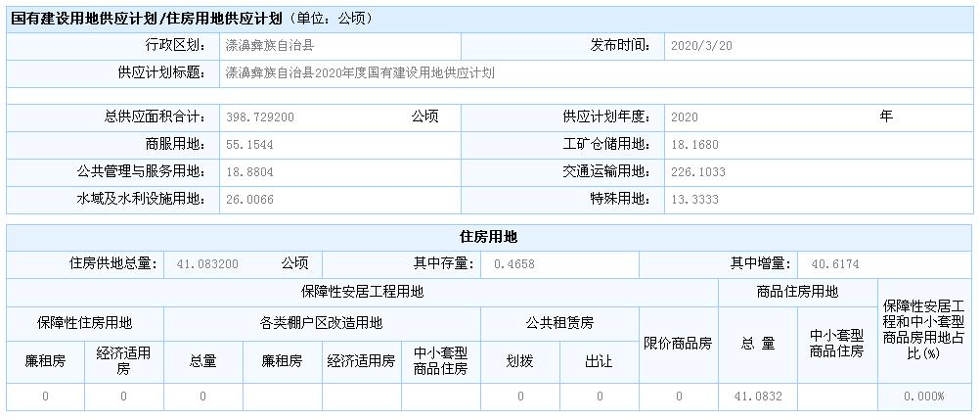Click the 保障性安居工程用地 column group header
The width and height of the screenshot is (980, 420).
click(362, 292)
